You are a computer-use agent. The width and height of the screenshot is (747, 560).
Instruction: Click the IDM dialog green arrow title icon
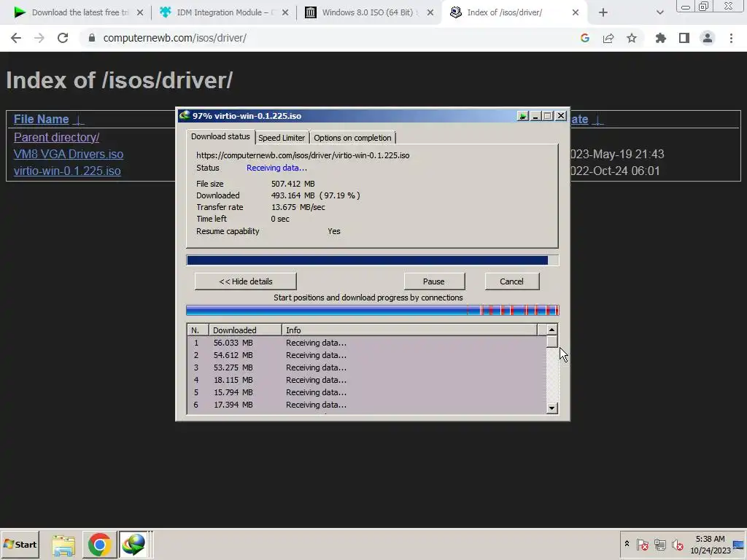(x=522, y=116)
